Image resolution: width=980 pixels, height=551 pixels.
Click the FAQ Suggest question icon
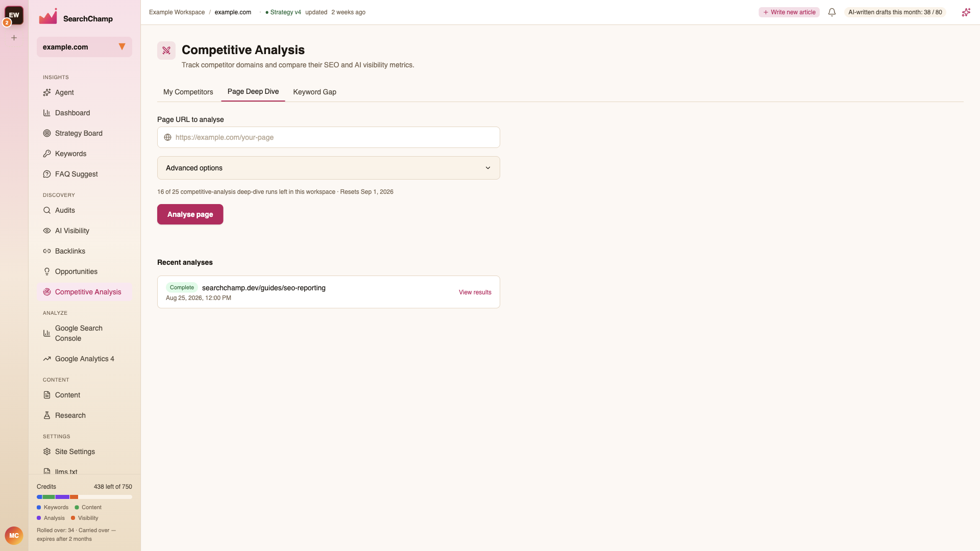47,174
